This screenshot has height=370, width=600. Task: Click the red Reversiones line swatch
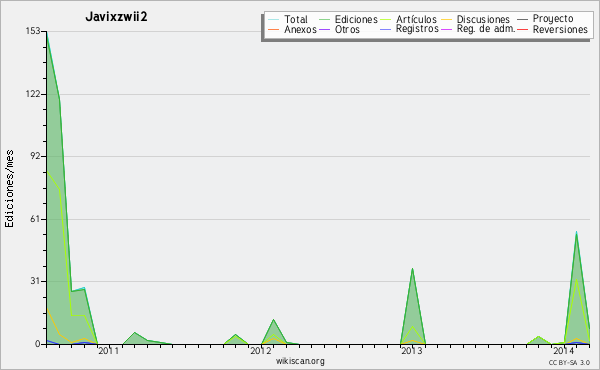pos(522,29)
